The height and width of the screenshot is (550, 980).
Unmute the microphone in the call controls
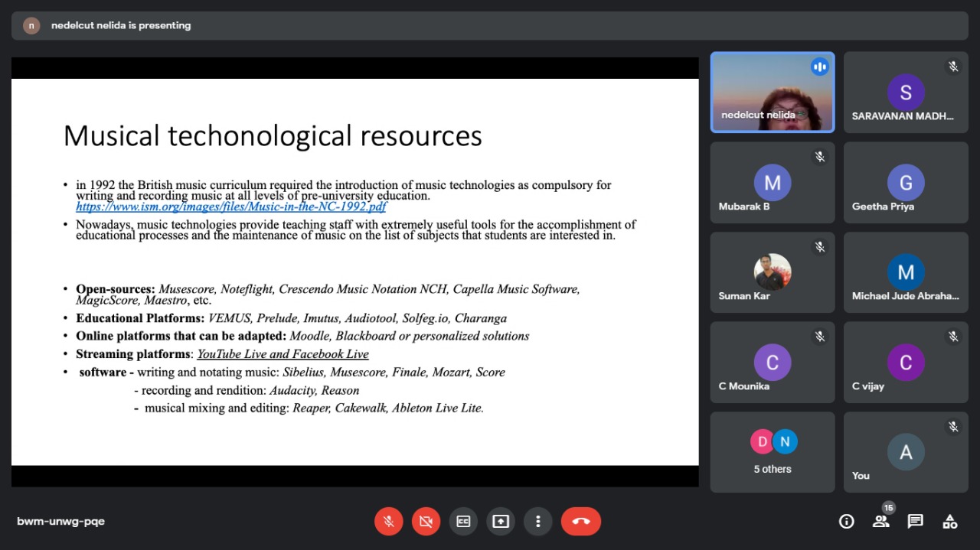point(389,522)
